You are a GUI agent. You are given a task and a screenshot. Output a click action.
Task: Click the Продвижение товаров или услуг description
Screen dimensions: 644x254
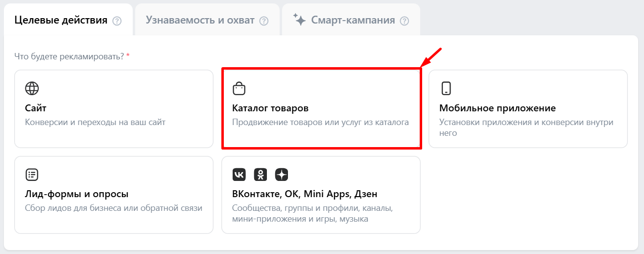[x=320, y=122]
